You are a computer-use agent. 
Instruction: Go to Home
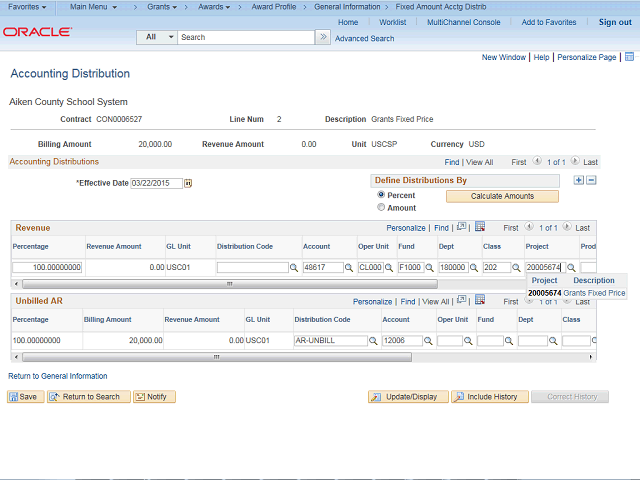[x=348, y=22]
